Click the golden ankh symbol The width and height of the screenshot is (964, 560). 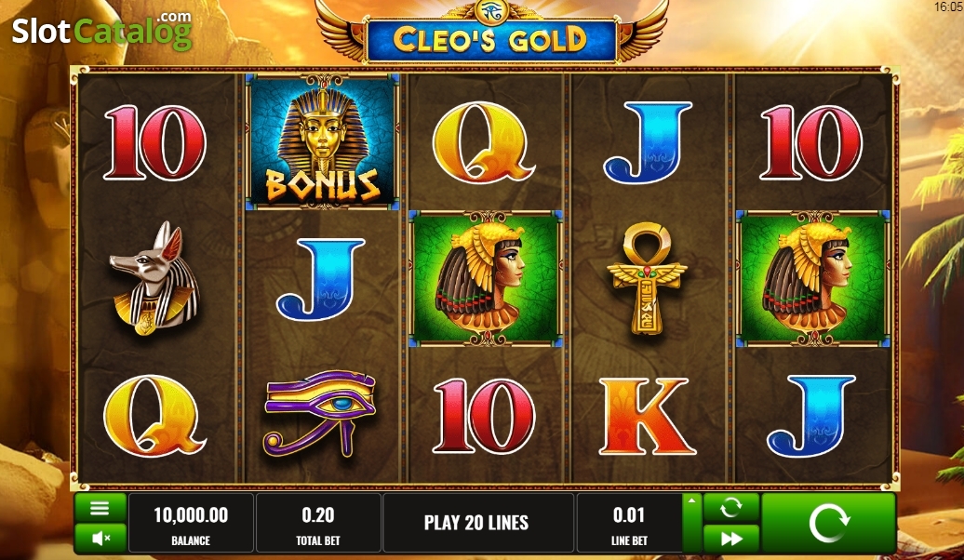pos(647,278)
